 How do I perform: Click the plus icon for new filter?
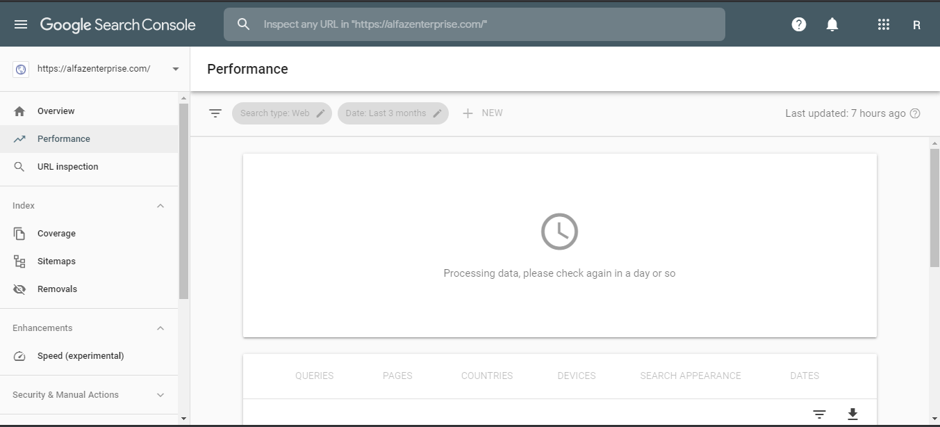468,113
